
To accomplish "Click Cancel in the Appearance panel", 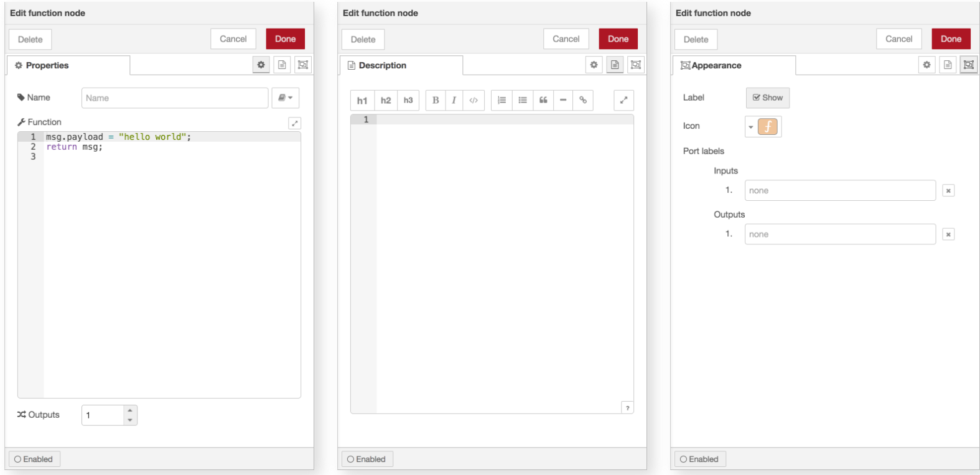I will tap(899, 39).
